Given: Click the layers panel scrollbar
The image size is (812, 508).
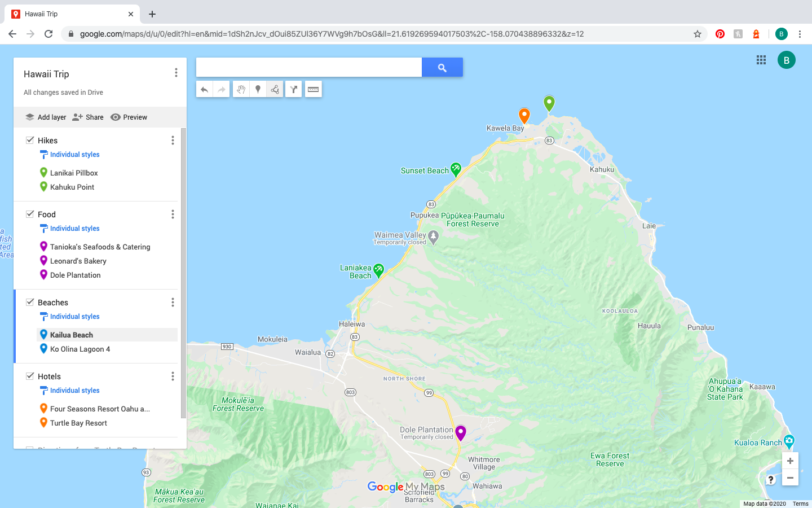Looking at the screenshot, I should (x=183, y=274).
